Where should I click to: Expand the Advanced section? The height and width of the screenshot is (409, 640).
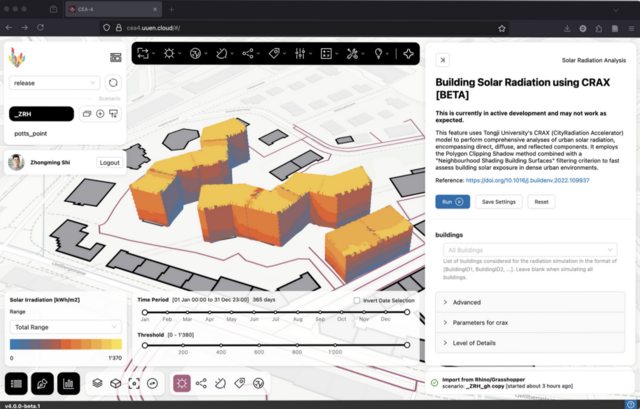click(x=530, y=302)
